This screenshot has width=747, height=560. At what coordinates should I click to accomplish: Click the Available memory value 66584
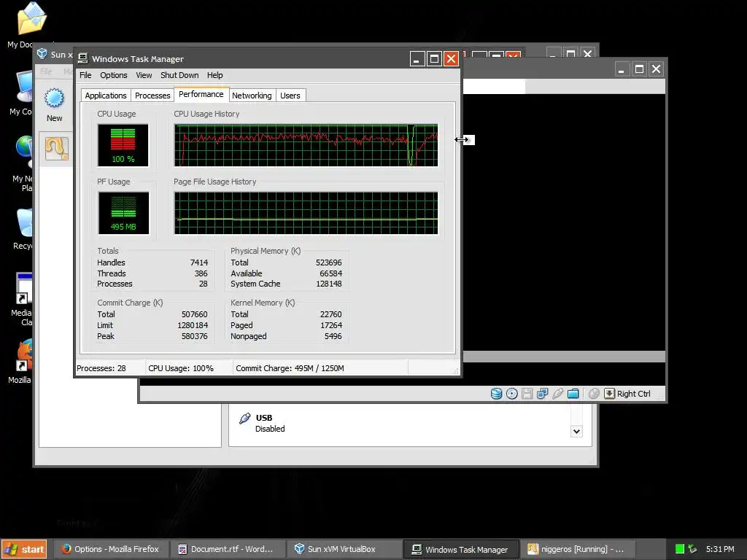point(330,273)
